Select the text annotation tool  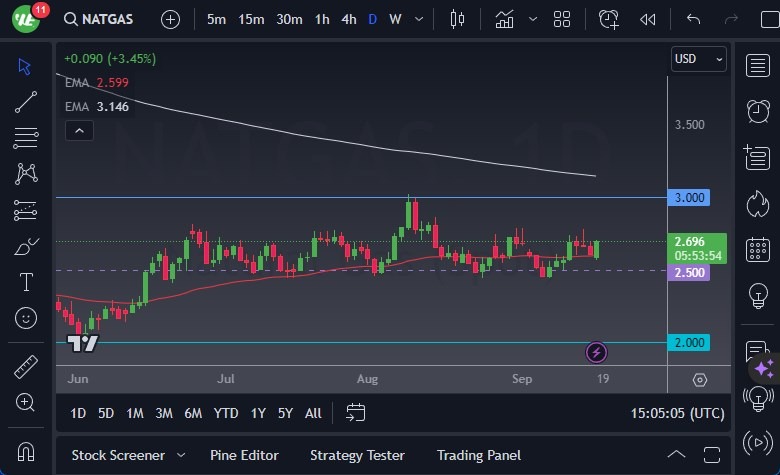pos(26,282)
